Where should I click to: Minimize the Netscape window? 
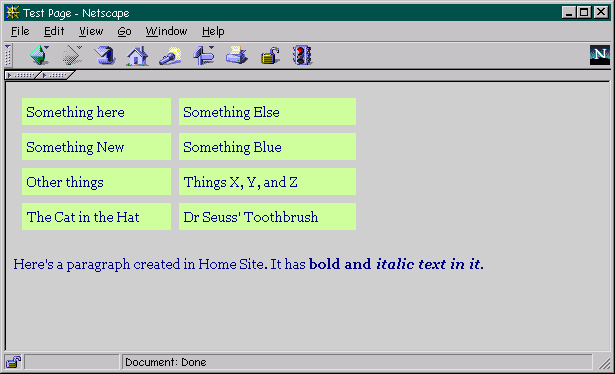[568, 12]
